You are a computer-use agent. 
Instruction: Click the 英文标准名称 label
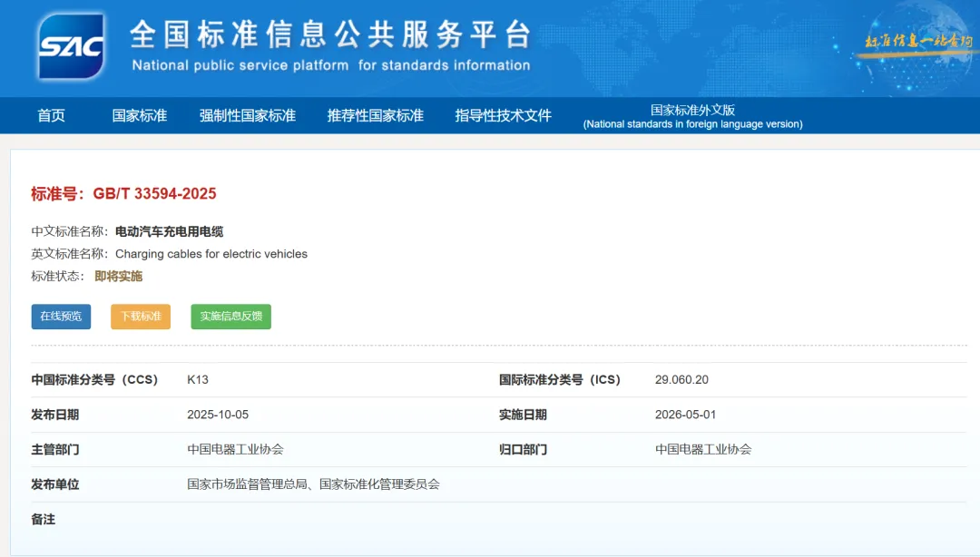coord(69,254)
